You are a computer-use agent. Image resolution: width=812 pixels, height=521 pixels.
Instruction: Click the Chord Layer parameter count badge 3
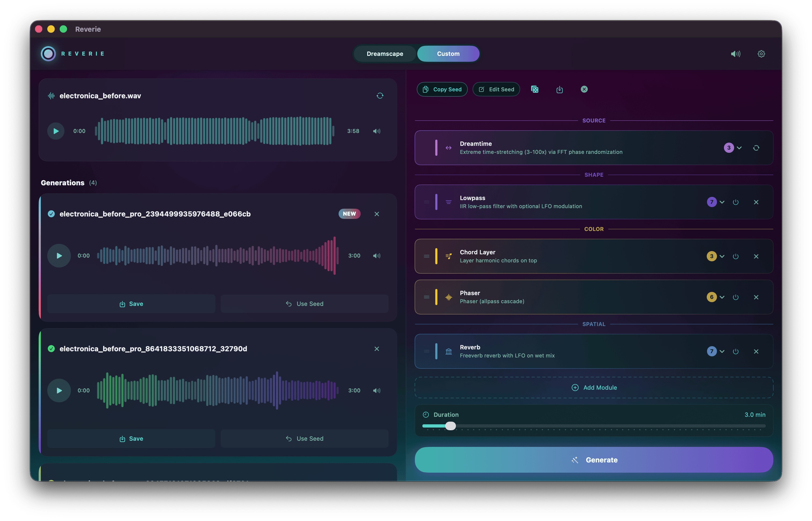[x=712, y=256]
